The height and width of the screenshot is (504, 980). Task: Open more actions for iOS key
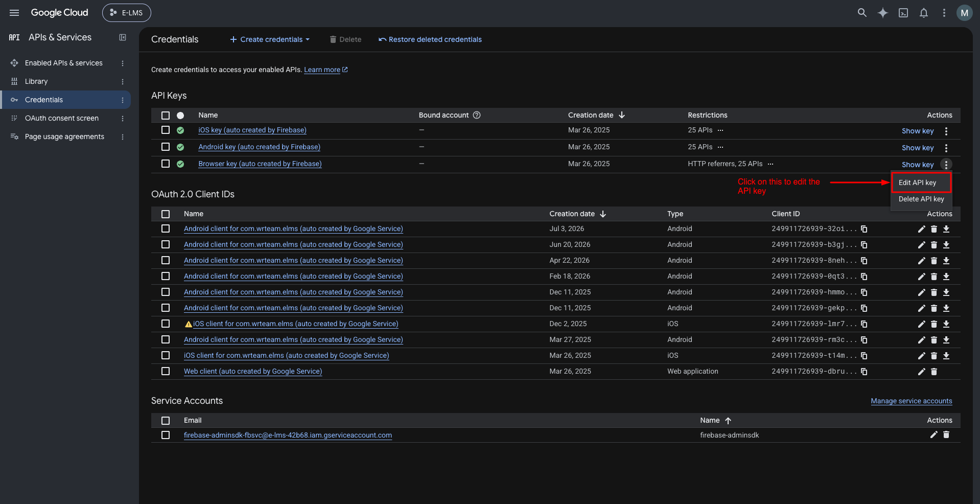coord(946,131)
